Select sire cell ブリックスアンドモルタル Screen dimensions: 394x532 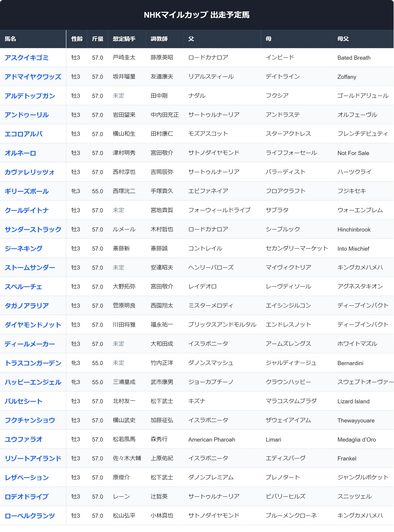click(222, 325)
